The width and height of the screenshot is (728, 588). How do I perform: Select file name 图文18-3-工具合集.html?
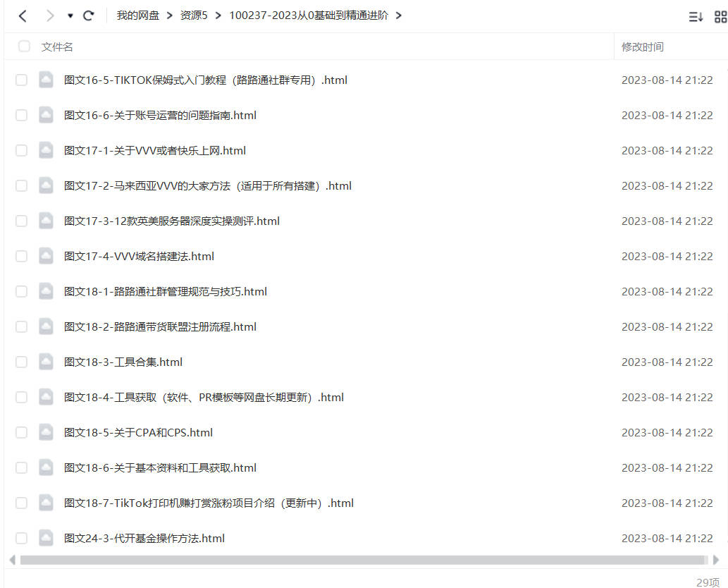123,362
